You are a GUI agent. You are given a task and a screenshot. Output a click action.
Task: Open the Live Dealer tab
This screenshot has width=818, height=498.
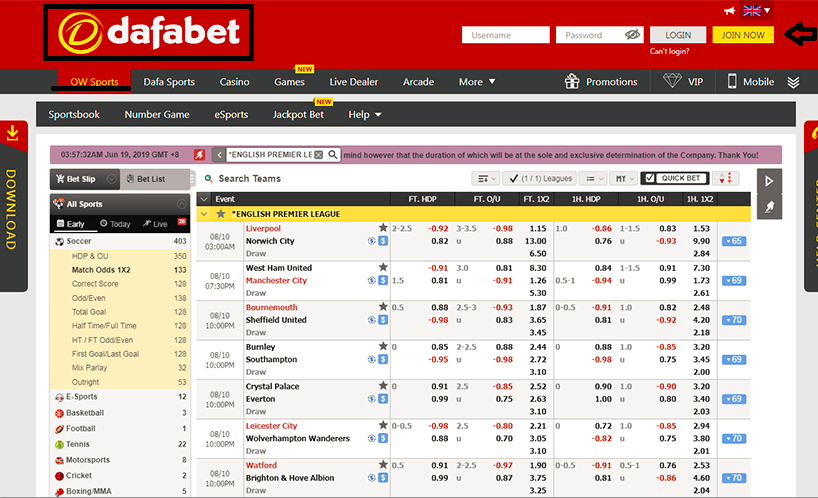point(353,82)
